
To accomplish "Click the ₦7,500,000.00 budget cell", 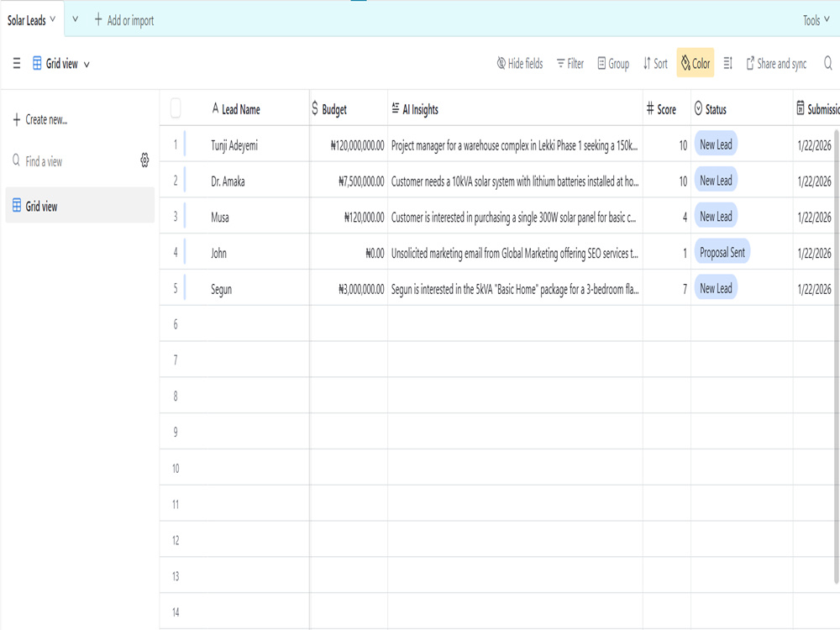I will coord(349,181).
